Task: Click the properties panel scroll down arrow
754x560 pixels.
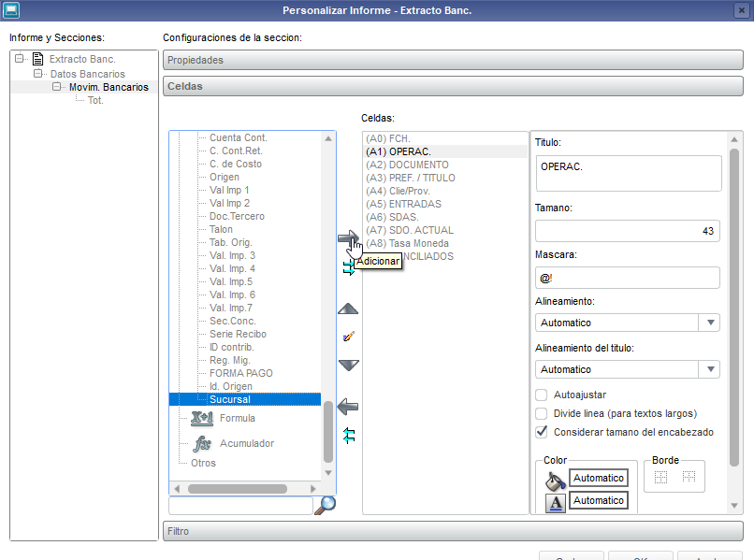Action: [x=733, y=505]
